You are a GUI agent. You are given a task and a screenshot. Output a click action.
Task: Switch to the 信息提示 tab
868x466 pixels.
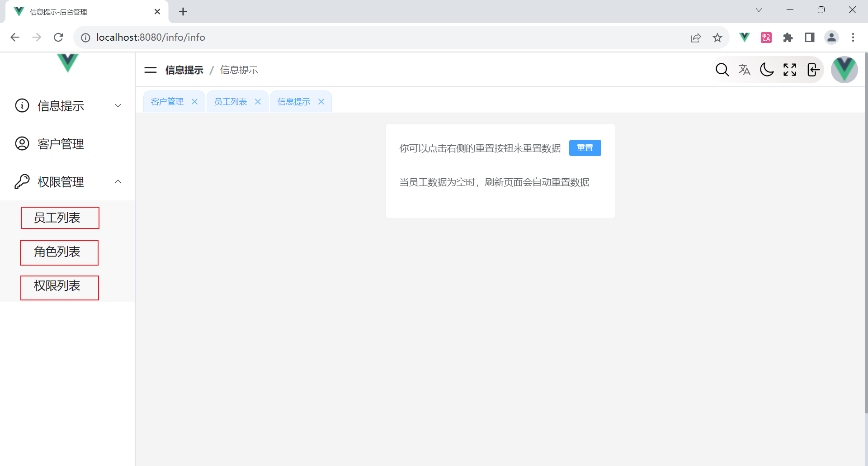(x=294, y=102)
